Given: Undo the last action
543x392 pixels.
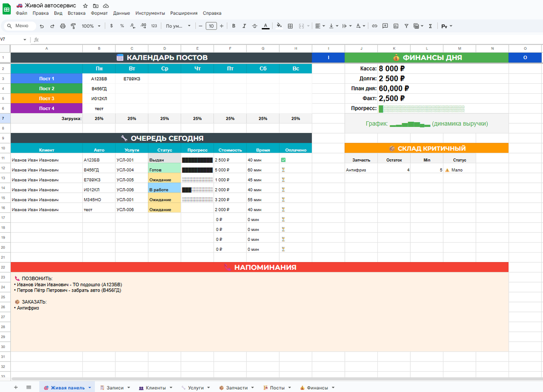Looking at the screenshot, I should (x=42, y=26).
